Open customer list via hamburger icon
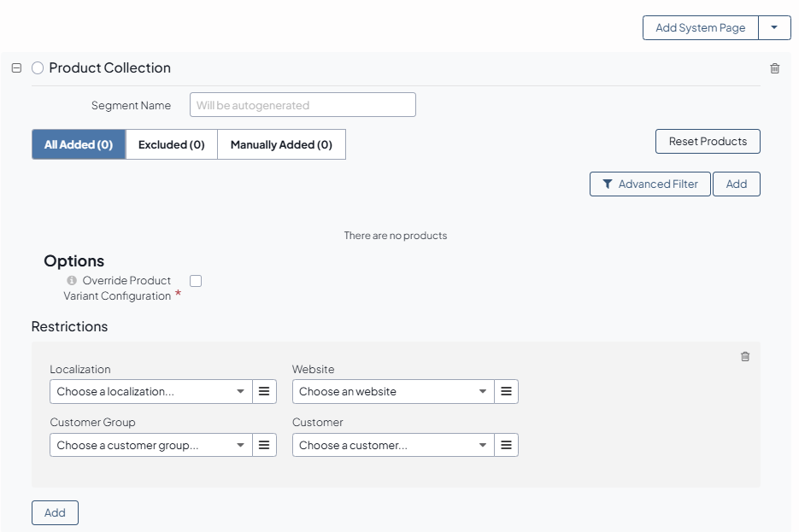Viewport: 799px width, 532px height. (x=506, y=445)
